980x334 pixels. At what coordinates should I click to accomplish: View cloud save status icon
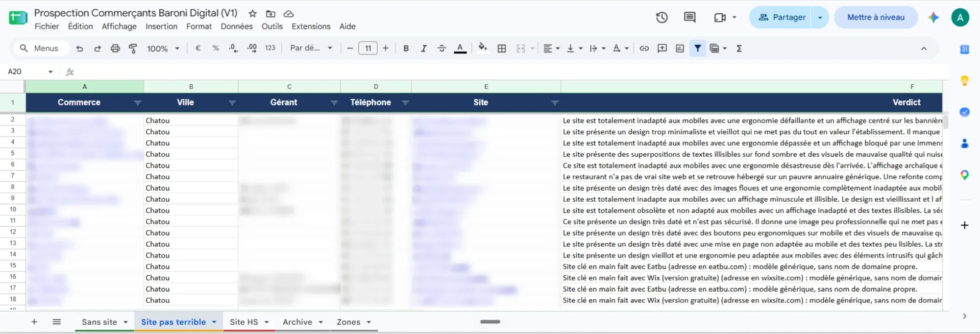[289, 14]
